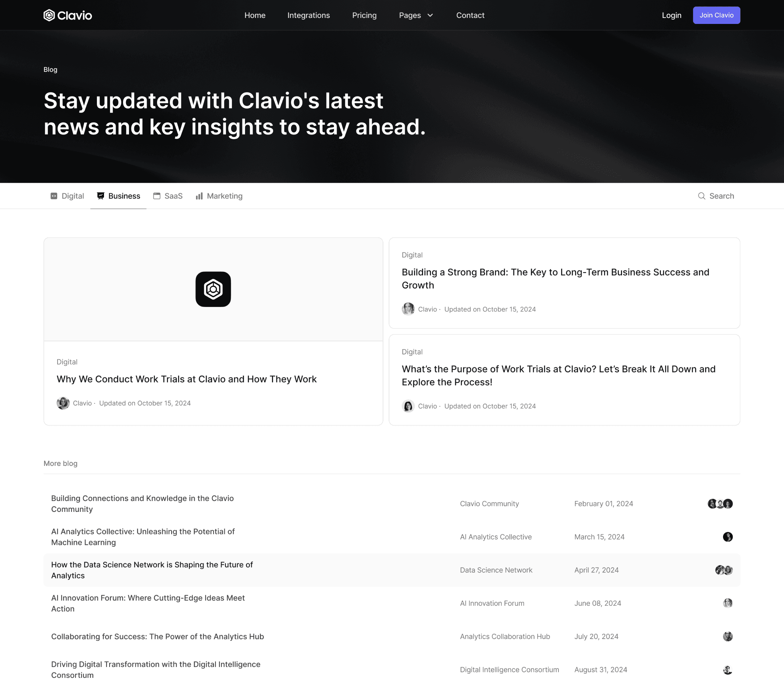Viewport: 784px width, 688px height.
Task: Click the avatar pair in the Data Science Network row
Action: coord(724,570)
